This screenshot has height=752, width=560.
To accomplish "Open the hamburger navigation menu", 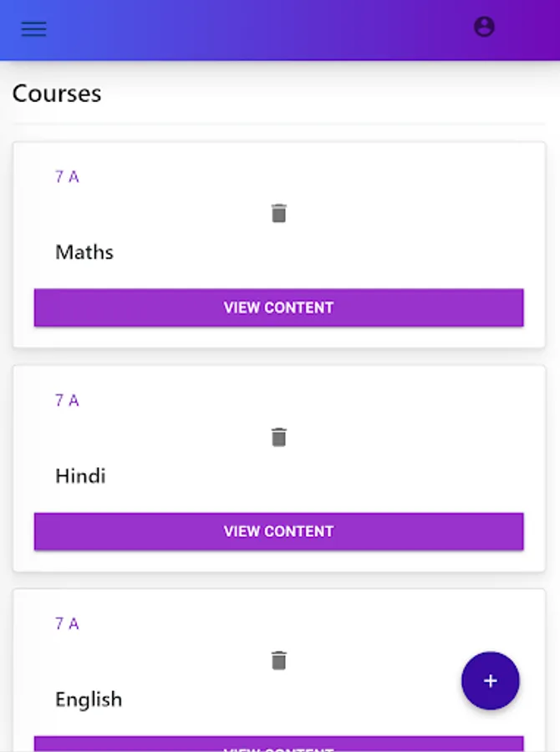I will [x=33, y=28].
